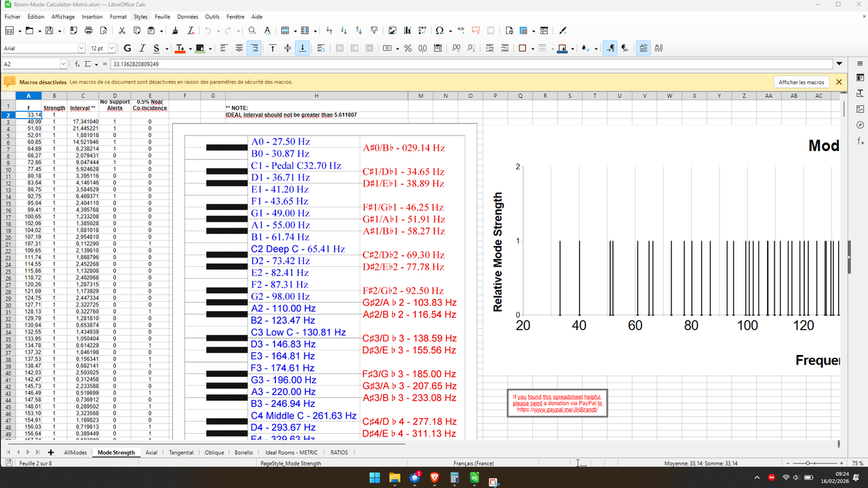This screenshot has width=868, height=488.
Task: Switch to the Tangential sheet tab
Action: pyautogui.click(x=181, y=452)
